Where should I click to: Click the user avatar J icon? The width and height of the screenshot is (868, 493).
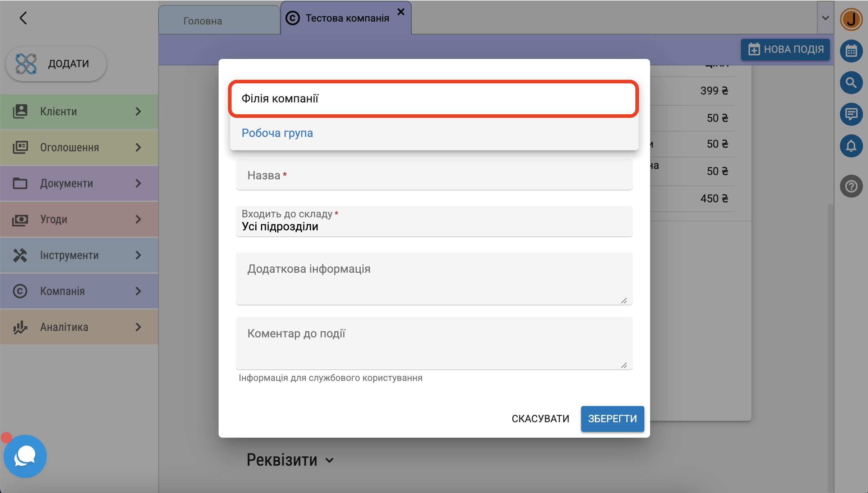click(851, 19)
